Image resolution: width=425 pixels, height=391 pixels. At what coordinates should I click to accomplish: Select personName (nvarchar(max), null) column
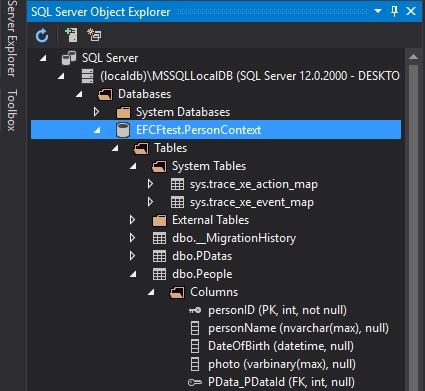tap(299, 328)
